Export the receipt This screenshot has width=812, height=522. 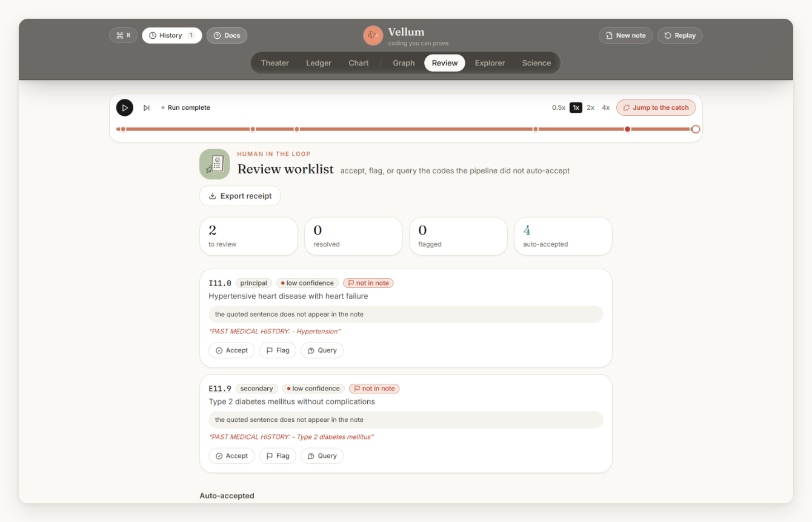[240, 196]
